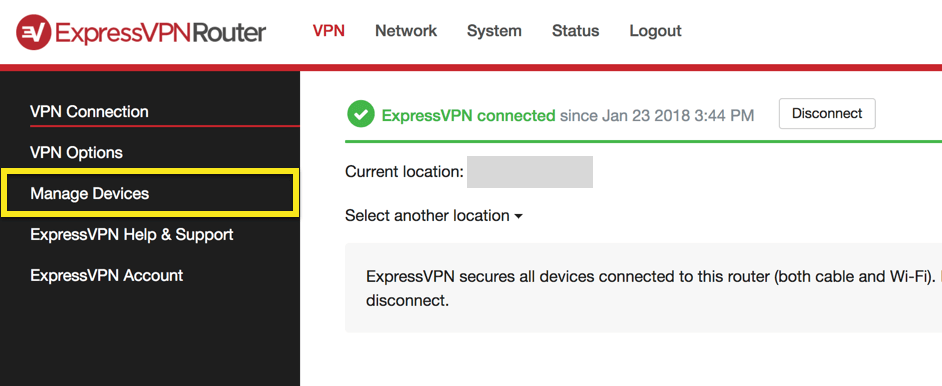The width and height of the screenshot is (942, 386).
Task: Select VPN Connection in the sidebar
Action: tap(90, 112)
